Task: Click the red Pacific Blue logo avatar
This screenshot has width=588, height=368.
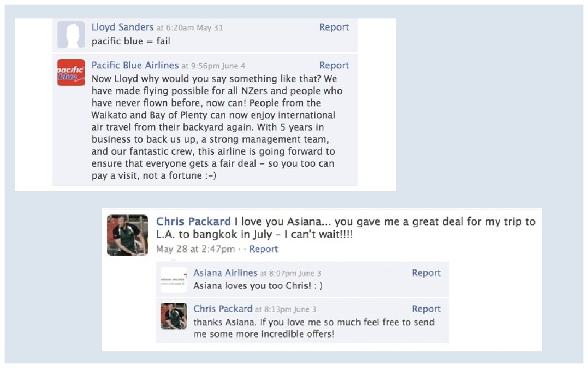Action: tap(71, 72)
